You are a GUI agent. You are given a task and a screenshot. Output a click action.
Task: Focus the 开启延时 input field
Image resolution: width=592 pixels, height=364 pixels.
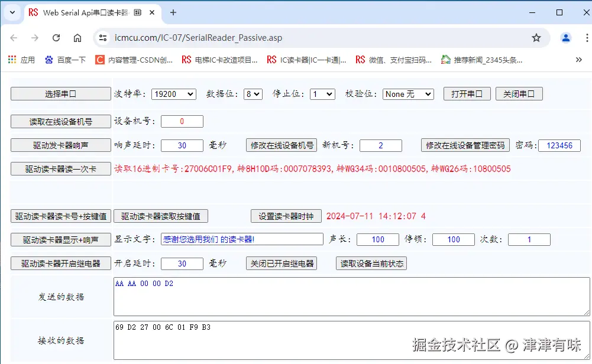[182, 264]
